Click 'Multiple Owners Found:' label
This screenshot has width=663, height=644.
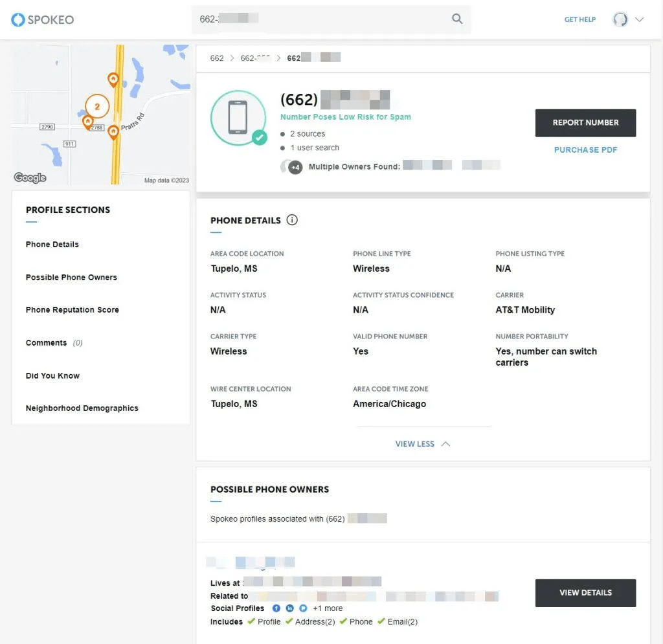coord(354,166)
